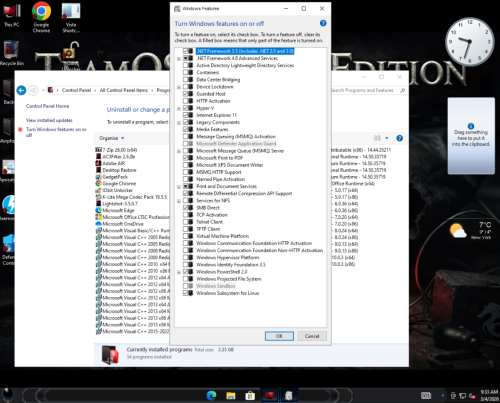
Task: Expand Services for NFS node
Action: 179,201
